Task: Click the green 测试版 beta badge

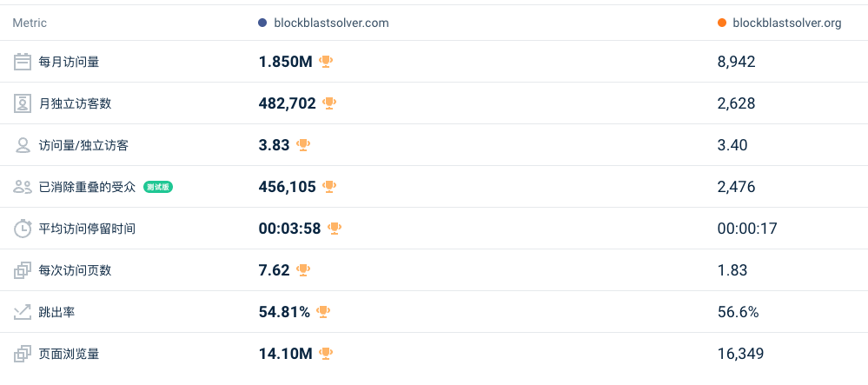Action: [x=158, y=187]
